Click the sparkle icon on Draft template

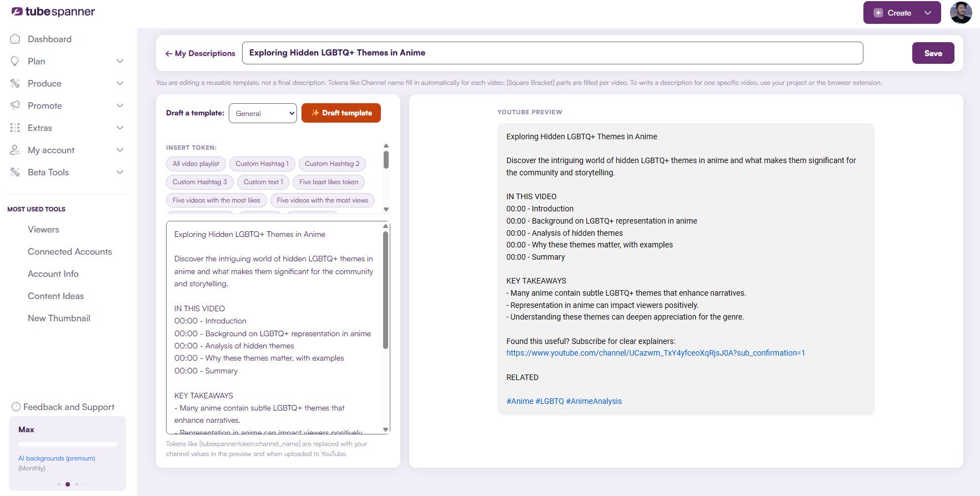tap(315, 113)
